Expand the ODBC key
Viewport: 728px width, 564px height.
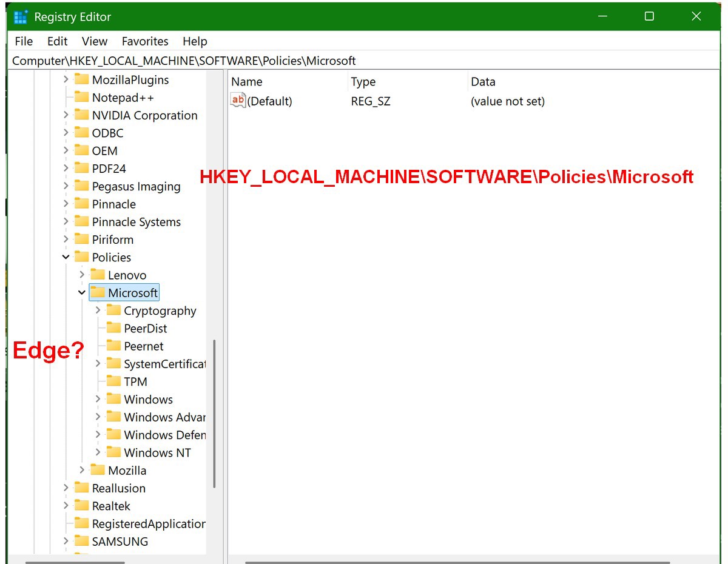(66, 133)
